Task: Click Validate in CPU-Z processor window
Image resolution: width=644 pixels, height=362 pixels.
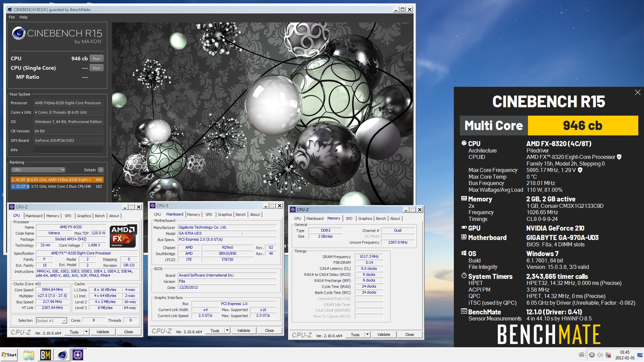Action: (103, 332)
